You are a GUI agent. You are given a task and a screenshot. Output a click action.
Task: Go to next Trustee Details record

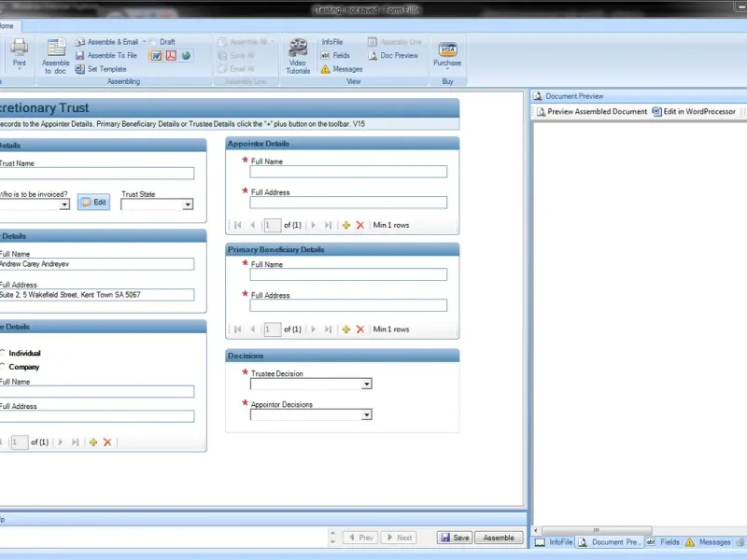point(61,442)
